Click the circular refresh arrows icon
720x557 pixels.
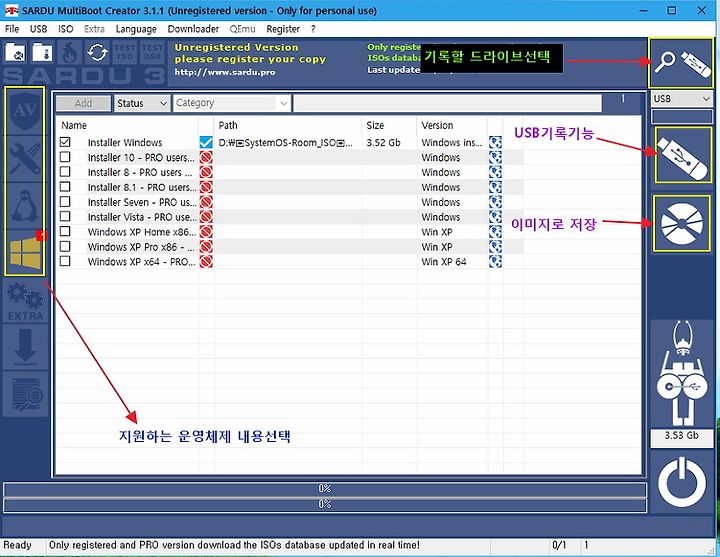(98, 52)
